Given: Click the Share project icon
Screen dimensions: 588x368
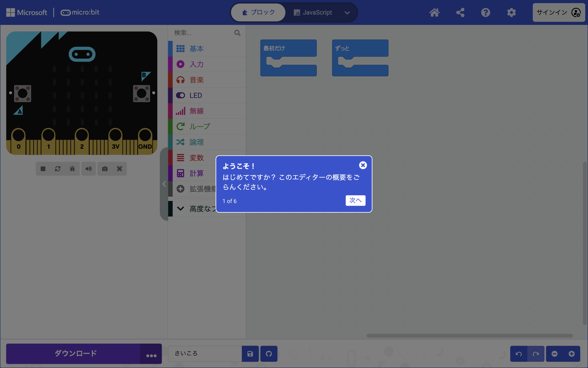Looking at the screenshot, I should [x=460, y=12].
